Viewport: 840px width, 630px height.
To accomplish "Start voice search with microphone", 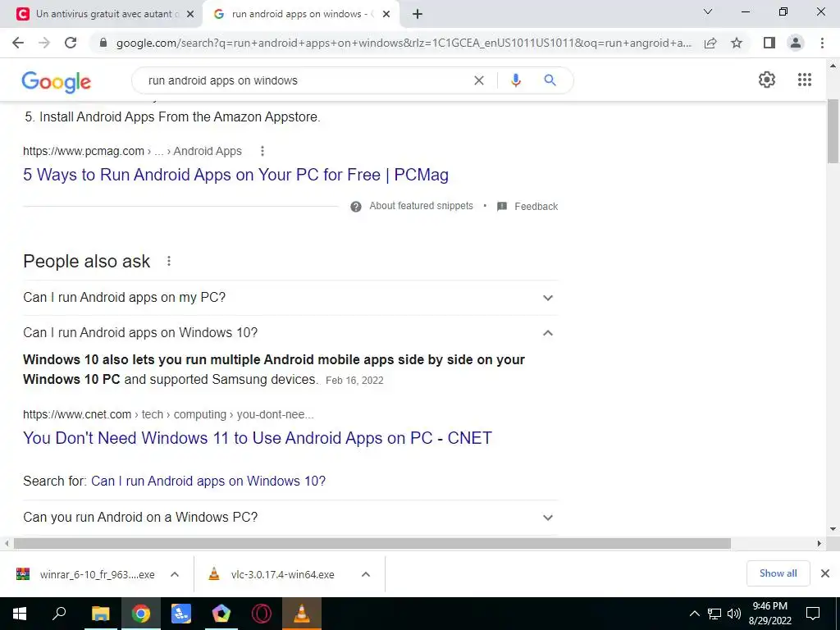I will (515, 80).
